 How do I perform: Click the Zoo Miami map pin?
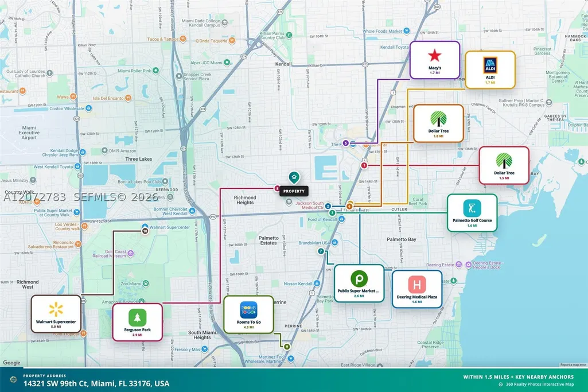[146, 284]
